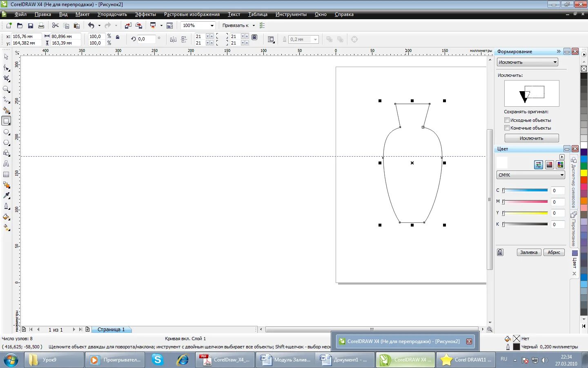
Task: Toggle the proportional scale lock
Action: tap(118, 37)
